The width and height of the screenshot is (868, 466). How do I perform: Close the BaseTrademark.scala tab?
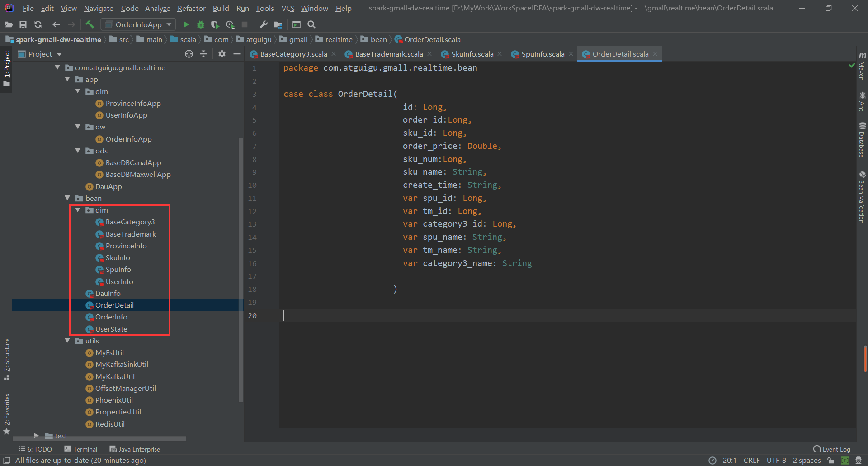[429, 54]
